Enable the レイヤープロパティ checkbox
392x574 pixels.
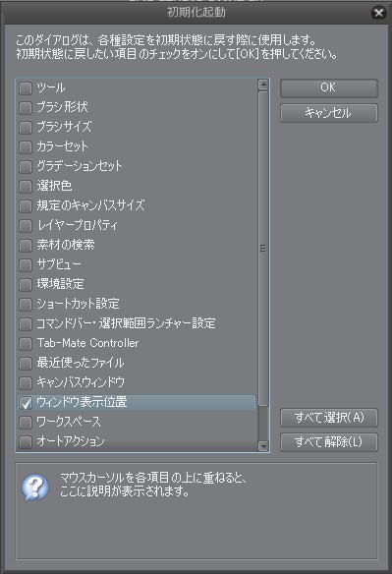(26, 226)
